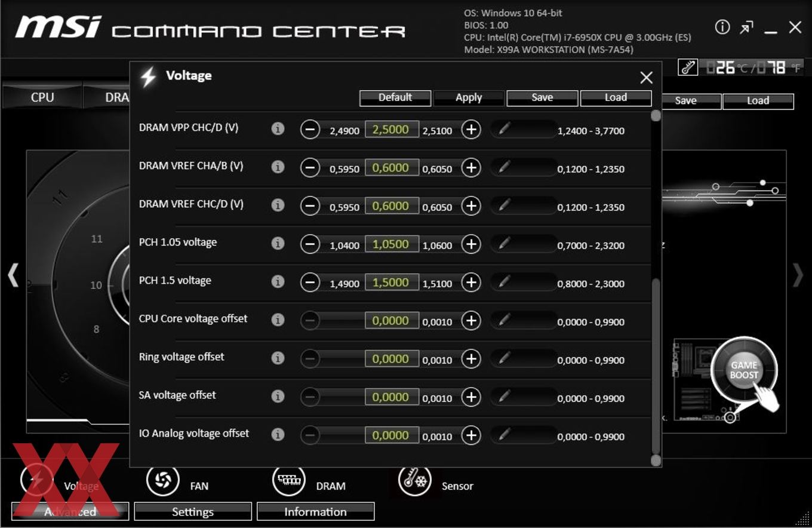This screenshot has height=528, width=812.
Task: Click scrollbar top end button in Voltage panel
Action: (x=656, y=115)
